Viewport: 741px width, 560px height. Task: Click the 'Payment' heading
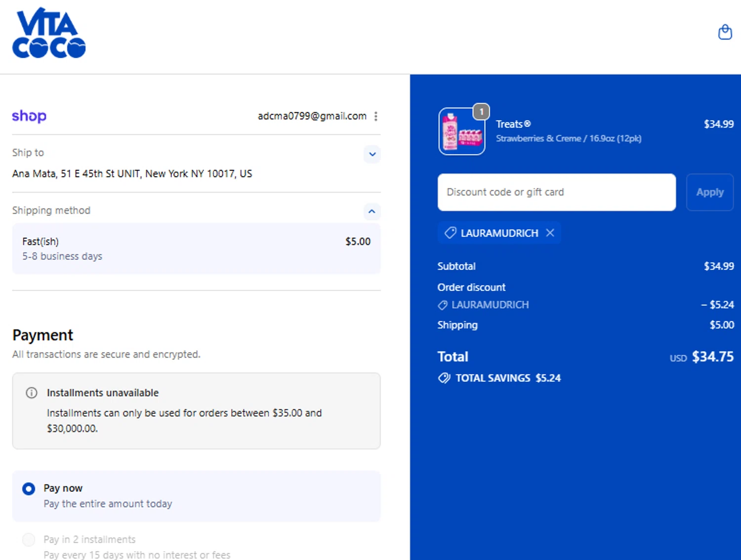pos(42,335)
